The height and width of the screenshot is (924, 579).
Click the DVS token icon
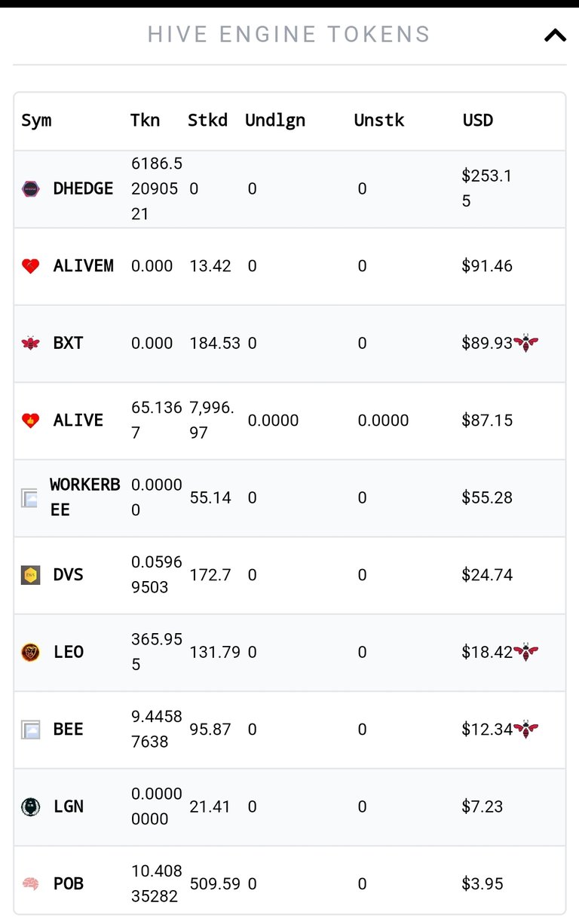click(31, 575)
